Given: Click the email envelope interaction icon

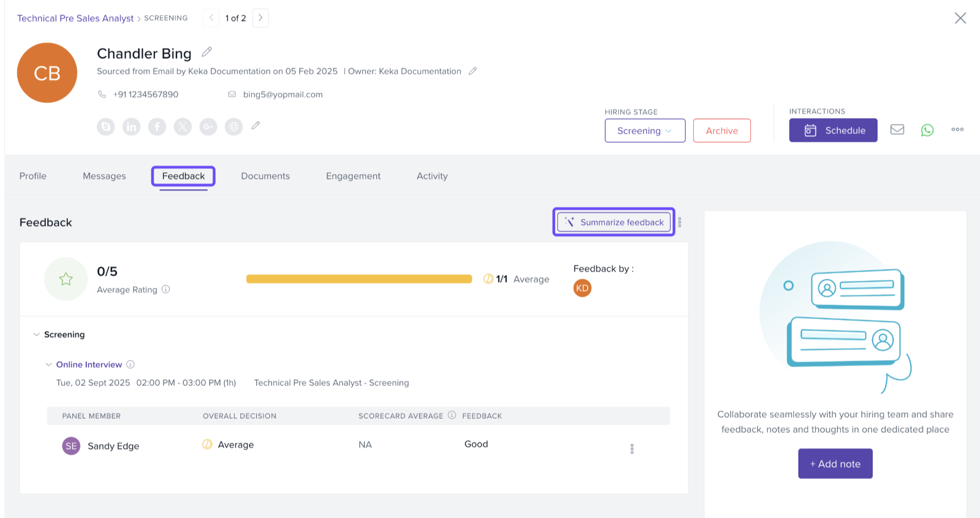Looking at the screenshot, I should point(897,130).
